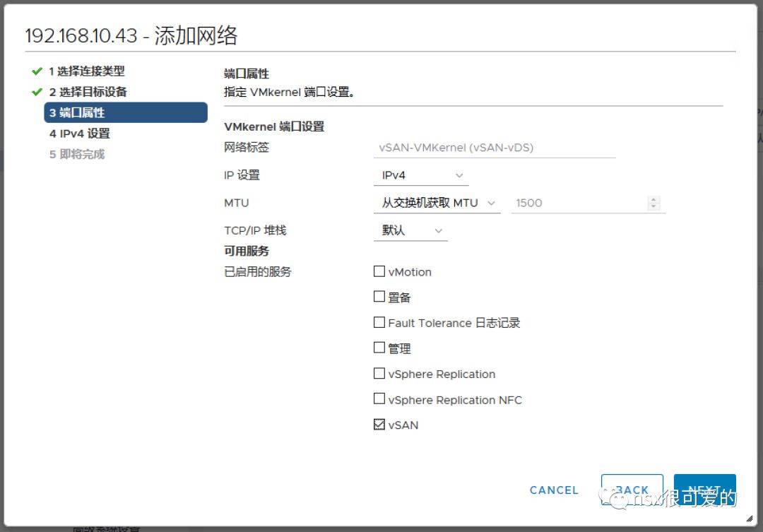Check the 管理 management service box
This screenshot has width=763, height=532.
(379, 348)
